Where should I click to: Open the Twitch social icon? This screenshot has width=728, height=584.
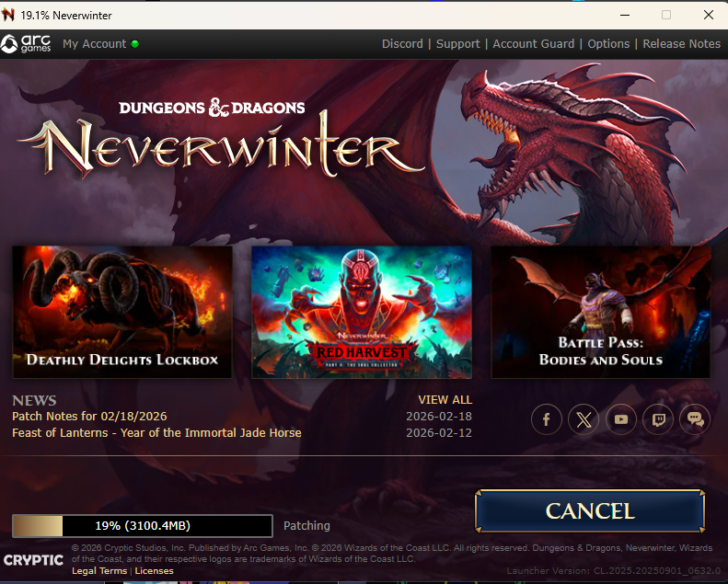point(658,419)
